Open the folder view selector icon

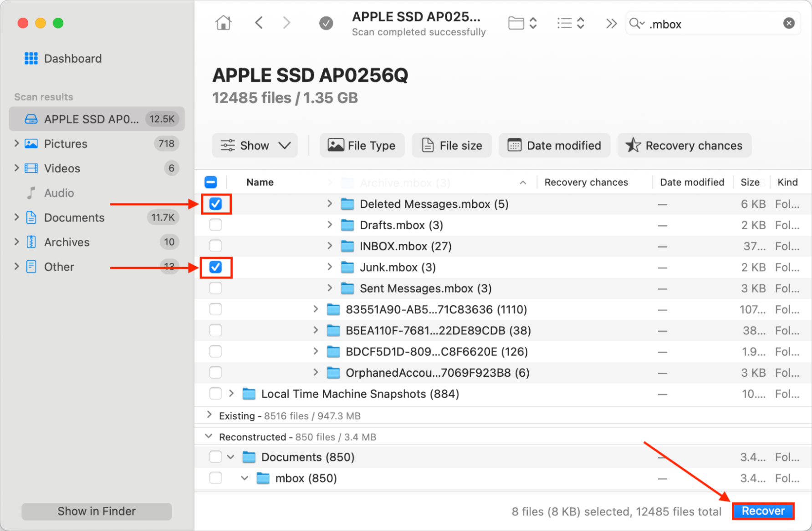coord(522,23)
